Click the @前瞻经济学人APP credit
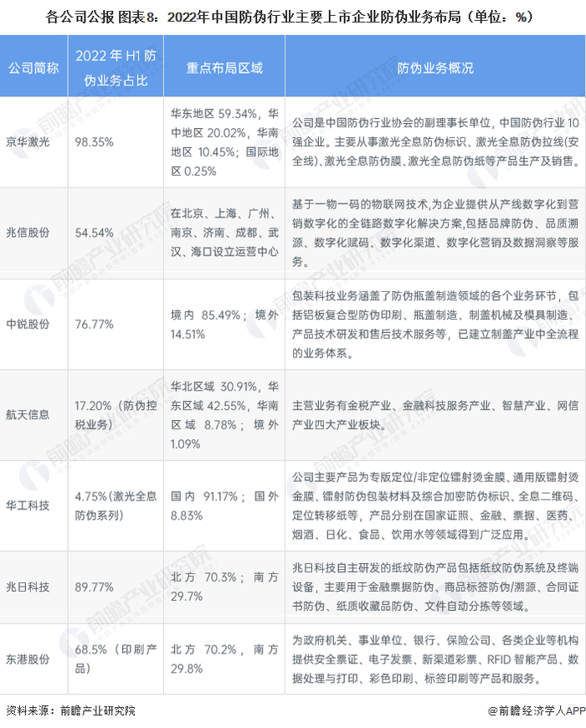586x728 pixels. pos(537,710)
